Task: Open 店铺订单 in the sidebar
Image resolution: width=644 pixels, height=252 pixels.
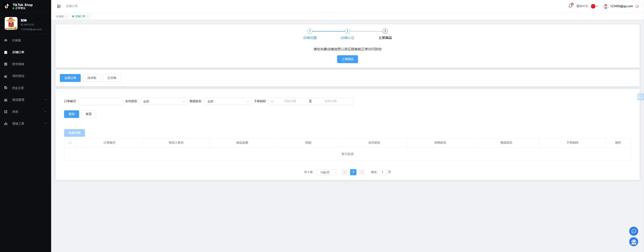Action: (25, 52)
